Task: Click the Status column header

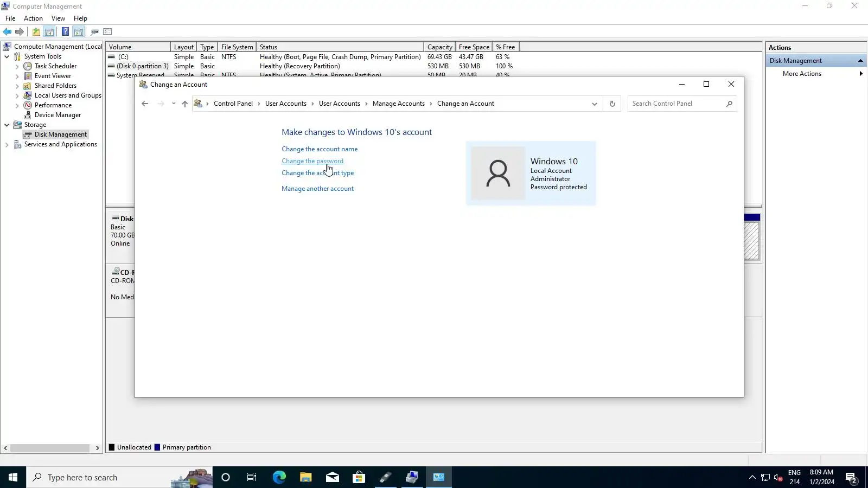Action: (340, 47)
